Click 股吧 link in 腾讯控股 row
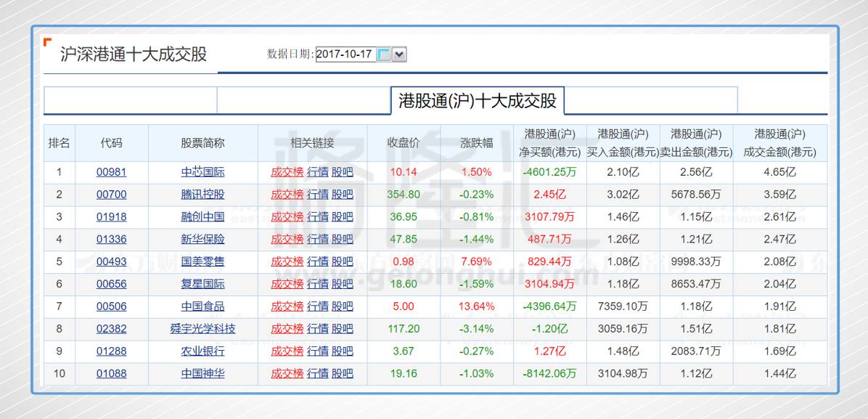The image size is (868, 419). coord(342,195)
